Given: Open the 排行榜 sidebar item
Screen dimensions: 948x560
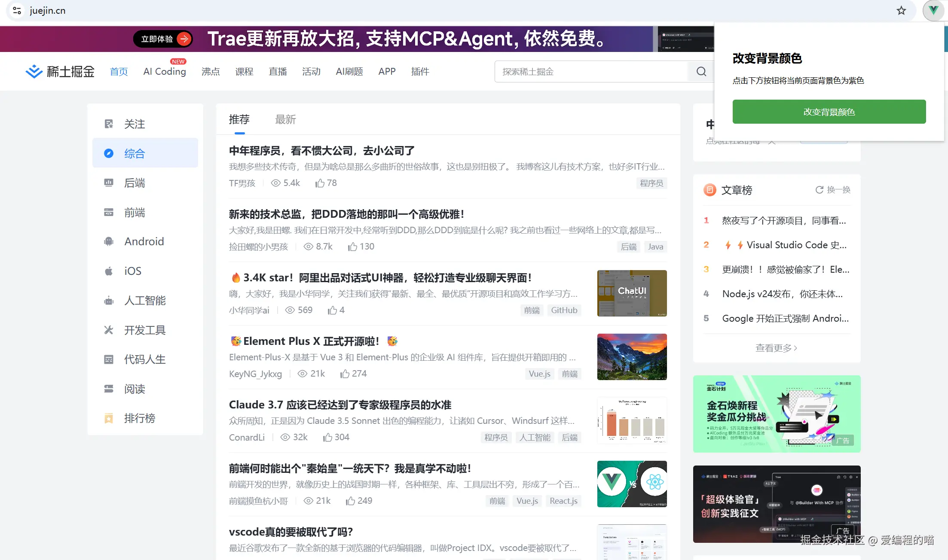Looking at the screenshot, I should click(139, 418).
